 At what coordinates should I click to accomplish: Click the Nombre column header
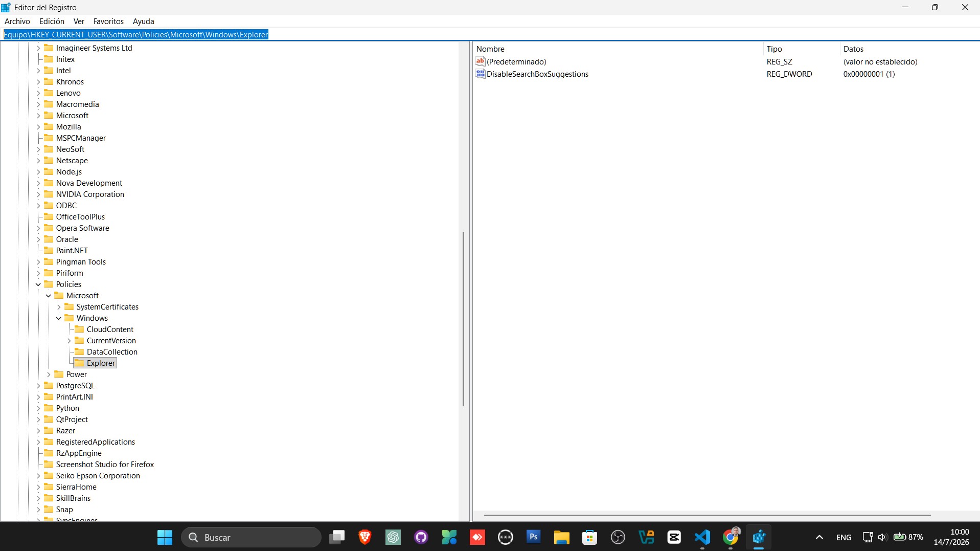[x=618, y=49]
